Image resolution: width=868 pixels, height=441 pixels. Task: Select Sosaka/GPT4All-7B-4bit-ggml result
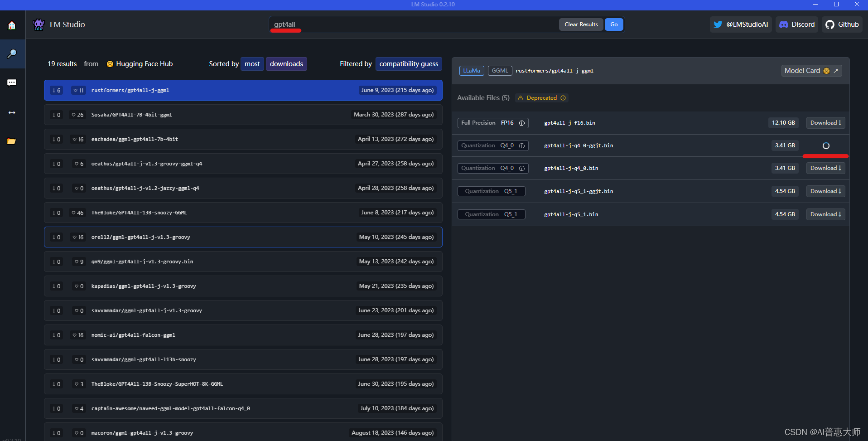[243, 115]
